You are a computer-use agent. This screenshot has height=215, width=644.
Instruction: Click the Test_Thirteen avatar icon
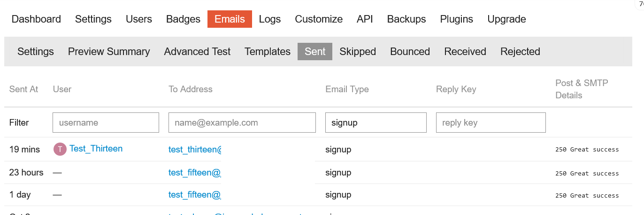pyautogui.click(x=60, y=149)
